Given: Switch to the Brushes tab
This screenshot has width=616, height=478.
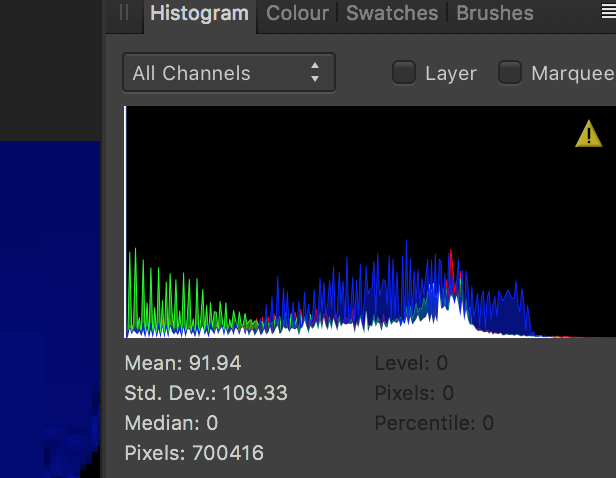Looking at the screenshot, I should click(x=495, y=13).
